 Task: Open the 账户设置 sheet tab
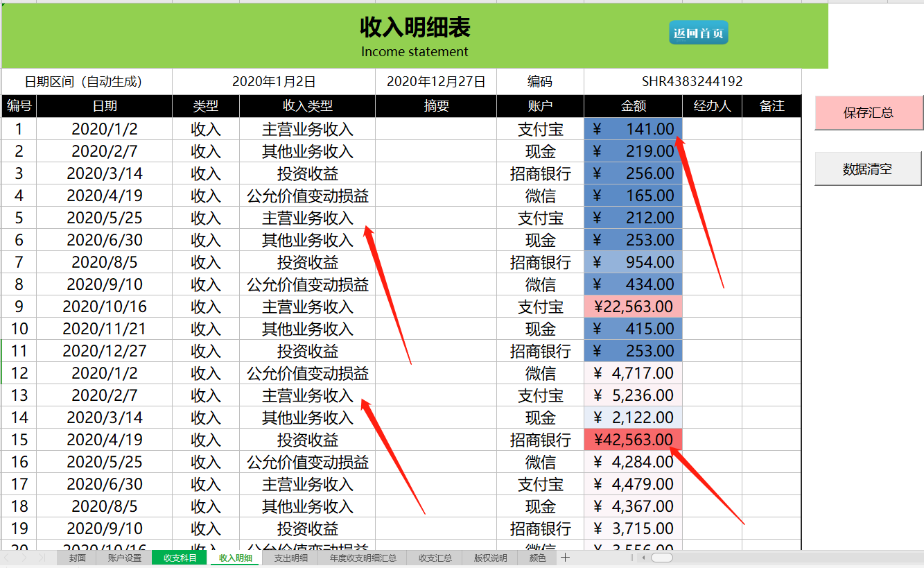click(123, 557)
